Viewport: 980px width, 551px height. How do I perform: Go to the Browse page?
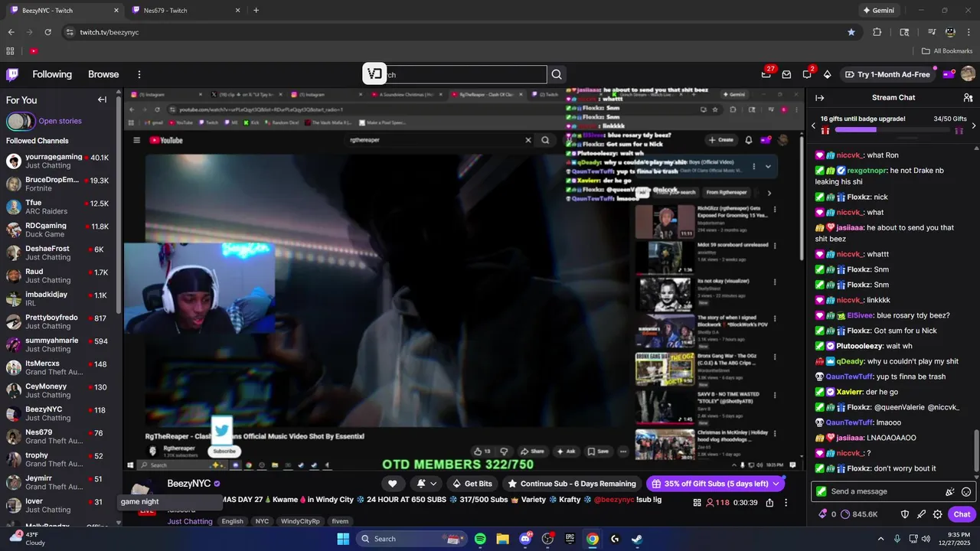[x=103, y=74]
